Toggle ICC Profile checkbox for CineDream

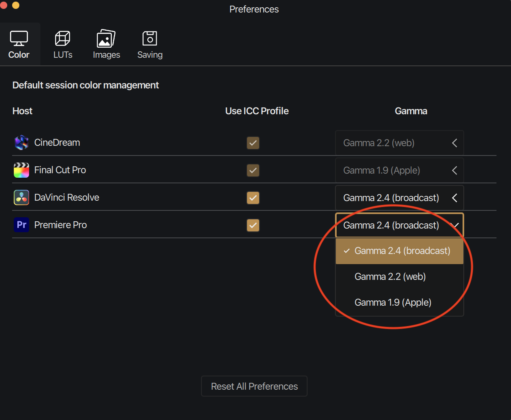[x=253, y=143]
